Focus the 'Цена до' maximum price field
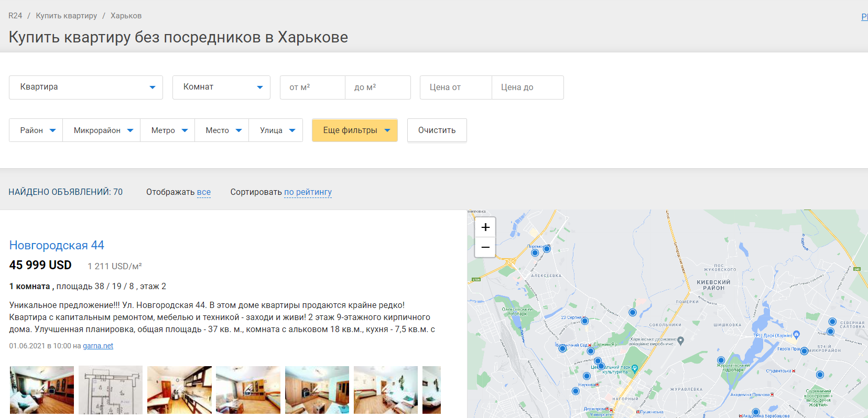This screenshot has height=418, width=868. [528, 87]
